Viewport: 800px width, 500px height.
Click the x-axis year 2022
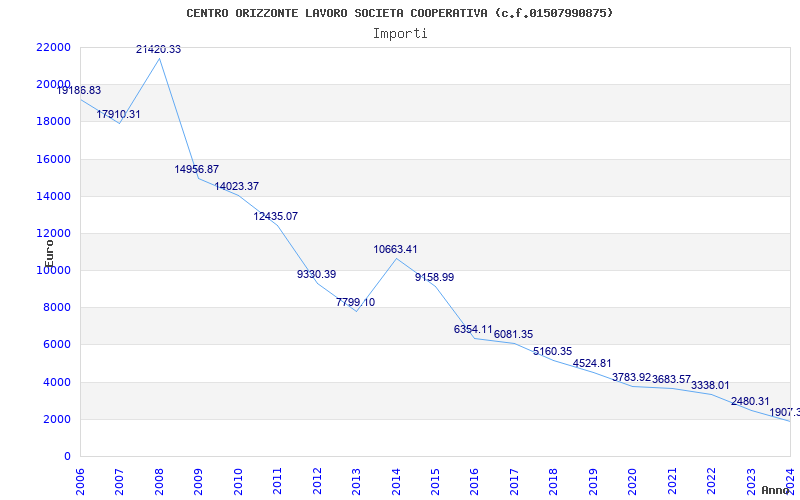pos(711,481)
